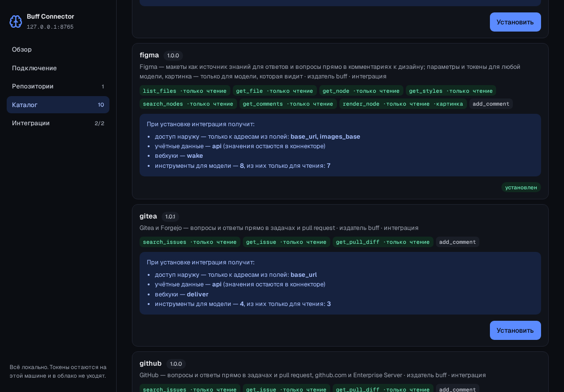This screenshot has height=392, width=564.
Task: Click the gitea description line
Action: (279, 228)
